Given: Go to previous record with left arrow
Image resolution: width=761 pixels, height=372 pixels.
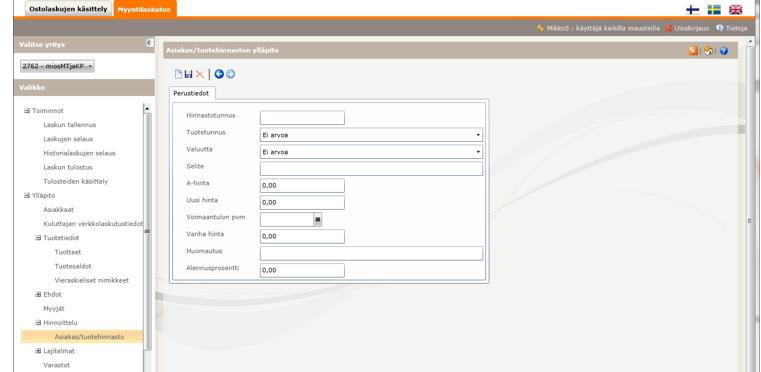Looking at the screenshot, I should (219, 74).
